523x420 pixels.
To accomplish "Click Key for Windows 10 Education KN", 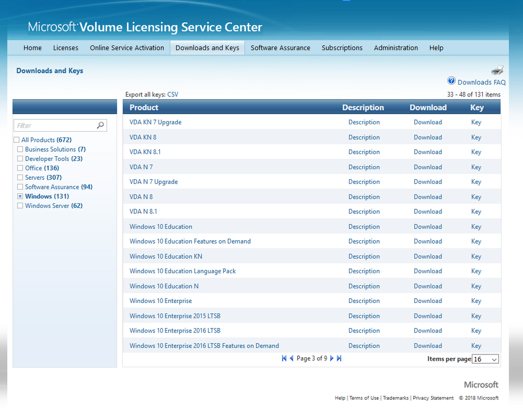I will pos(476,256).
